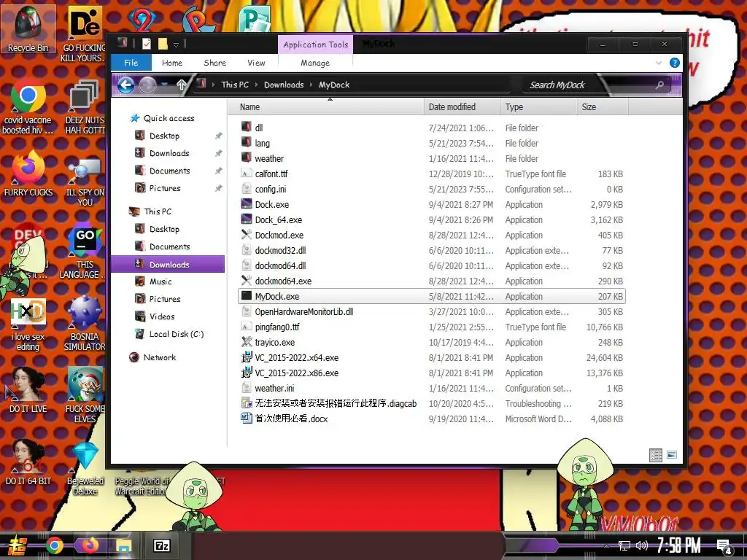This screenshot has width=747, height=560.
Task: Open the Bejeweled Deluxe desktop icon
Action: click(85, 469)
